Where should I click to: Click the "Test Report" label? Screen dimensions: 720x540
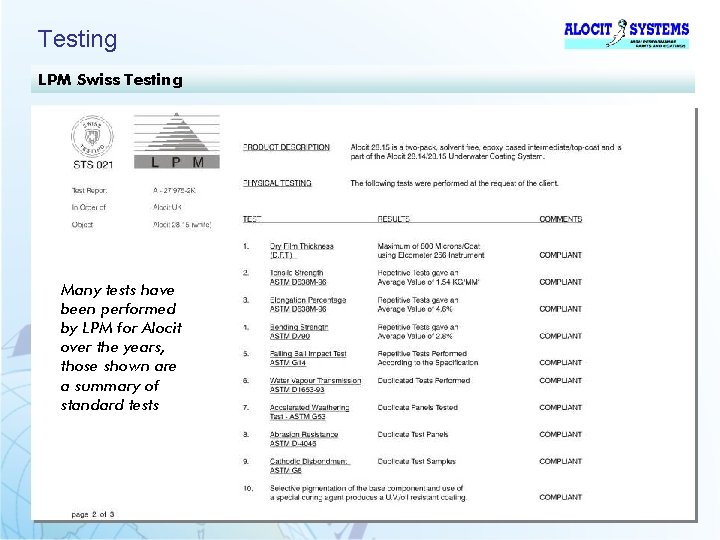click(89, 190)
